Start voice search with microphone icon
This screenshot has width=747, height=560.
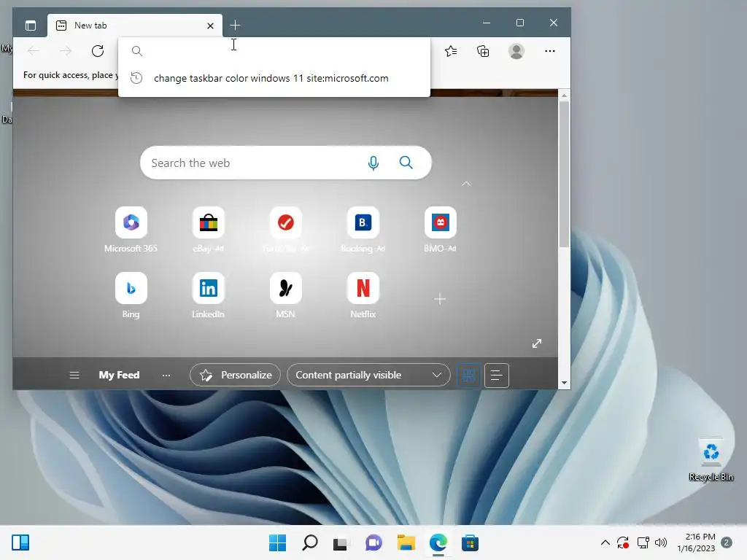click(x=373, y=163)
